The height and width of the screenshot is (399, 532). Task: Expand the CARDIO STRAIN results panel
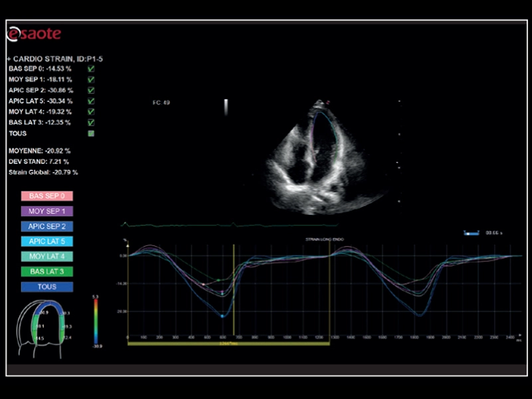click(9, 59)
